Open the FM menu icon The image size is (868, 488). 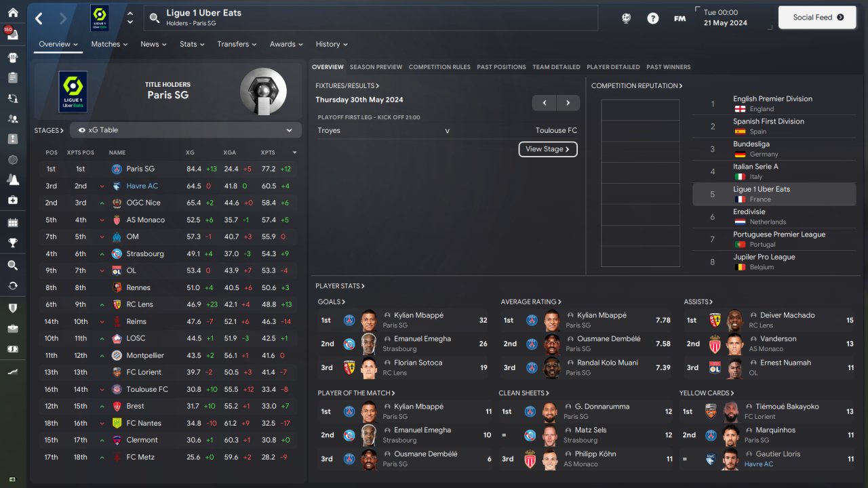679,18
